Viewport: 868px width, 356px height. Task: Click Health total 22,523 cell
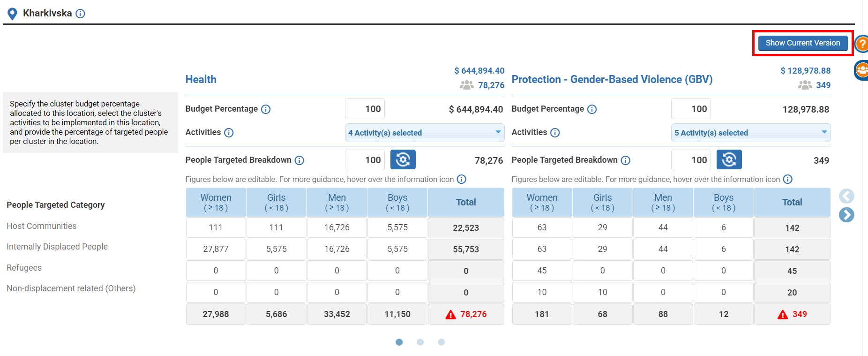[x=466, y=227]
